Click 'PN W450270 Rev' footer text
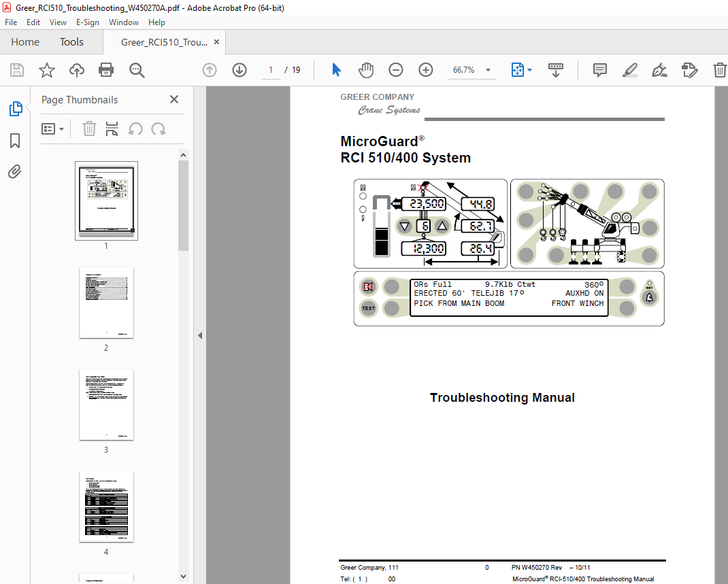Viewport: 728px width, 584px height. point(537,567)
